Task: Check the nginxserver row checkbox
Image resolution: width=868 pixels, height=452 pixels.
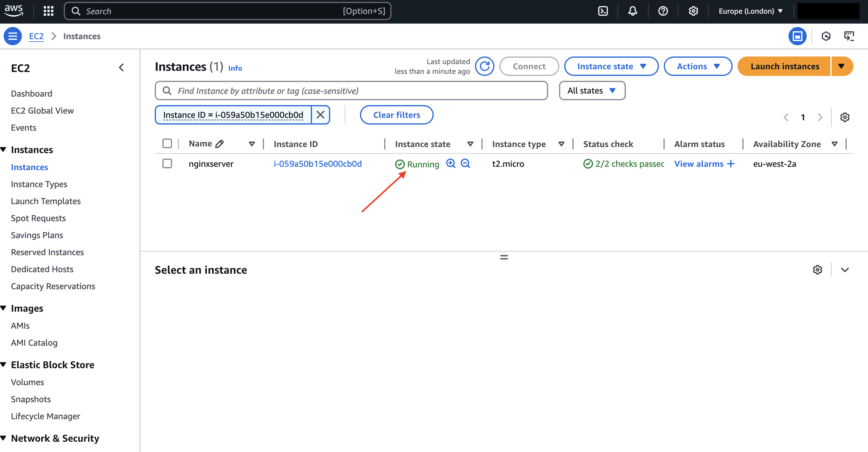Action: [x=167, y=164]
